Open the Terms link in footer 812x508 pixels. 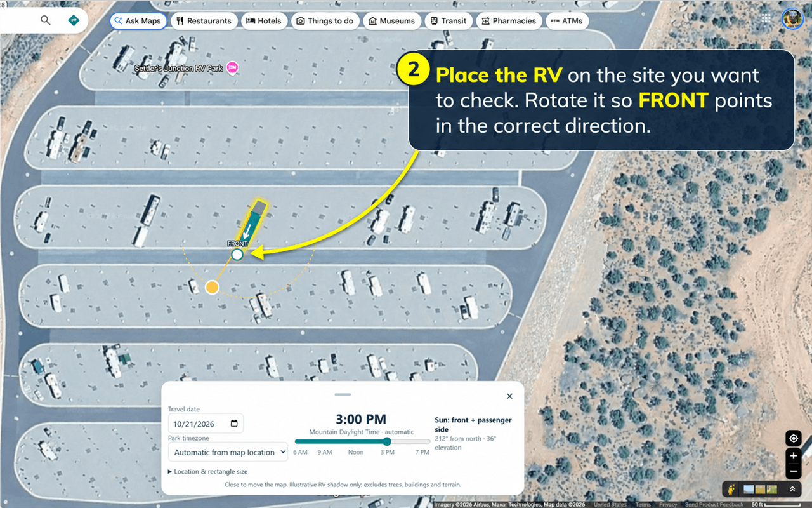tap(643, 505)
